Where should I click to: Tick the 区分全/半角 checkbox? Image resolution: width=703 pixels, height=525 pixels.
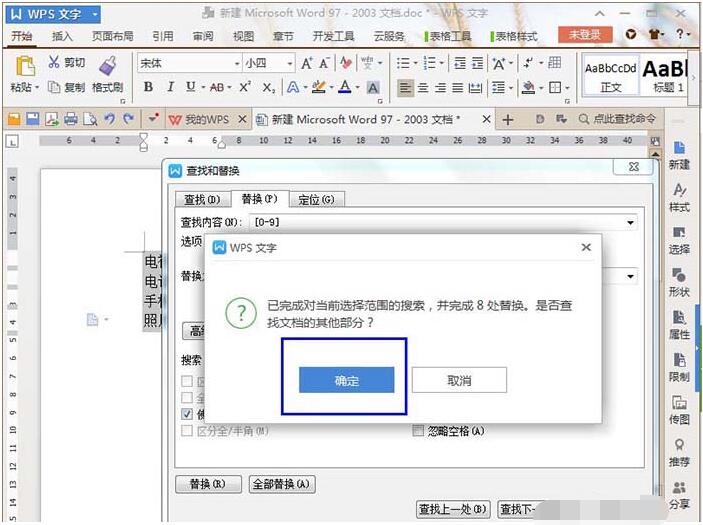click(187, 431)
